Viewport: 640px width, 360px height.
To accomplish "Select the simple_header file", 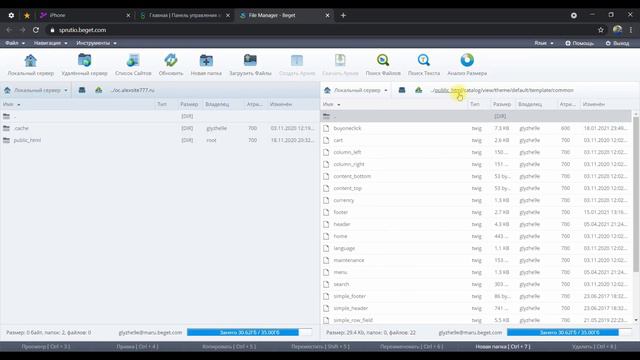I will point(477,308).
